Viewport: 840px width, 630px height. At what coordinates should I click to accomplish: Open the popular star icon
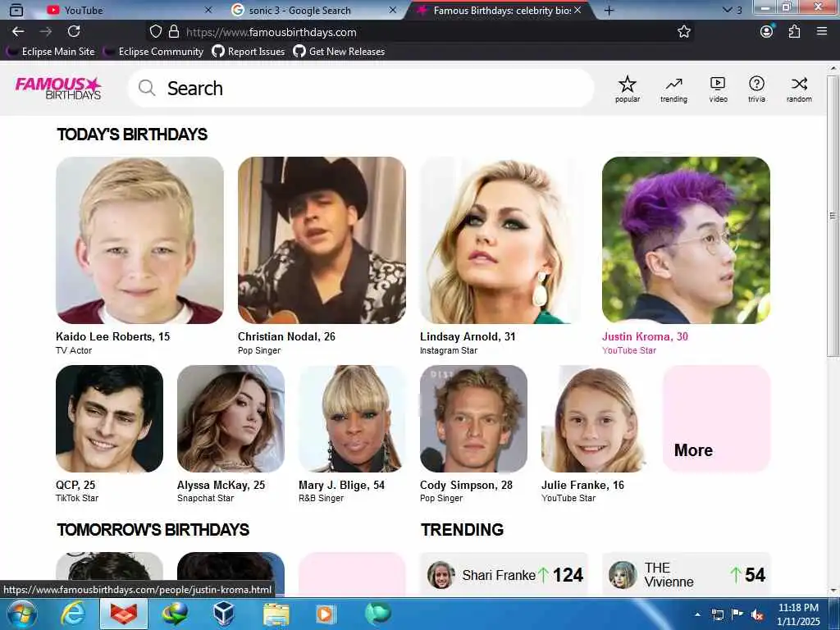pyautogui.click(x=628, y=89)
